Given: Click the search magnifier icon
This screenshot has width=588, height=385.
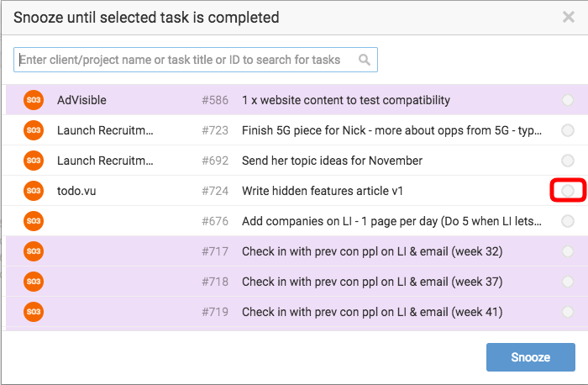Looking at the screenshot, I should (x=364, y=60).
